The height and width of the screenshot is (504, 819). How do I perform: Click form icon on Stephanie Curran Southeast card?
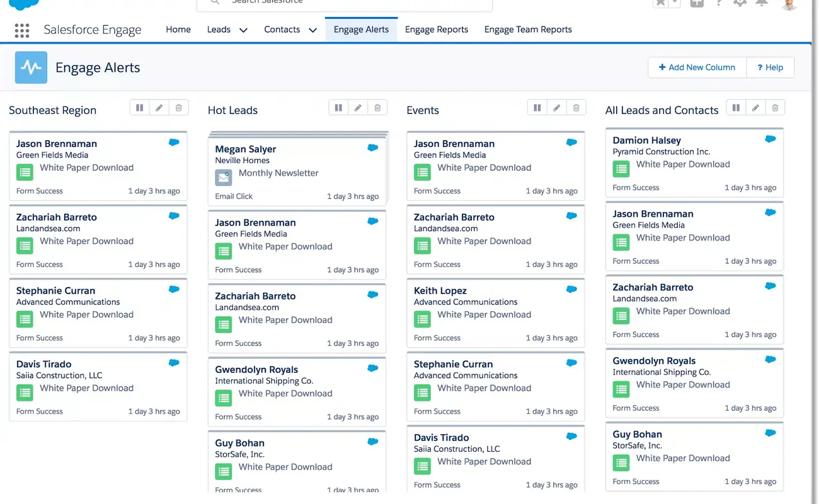click(x=25, y=319)
